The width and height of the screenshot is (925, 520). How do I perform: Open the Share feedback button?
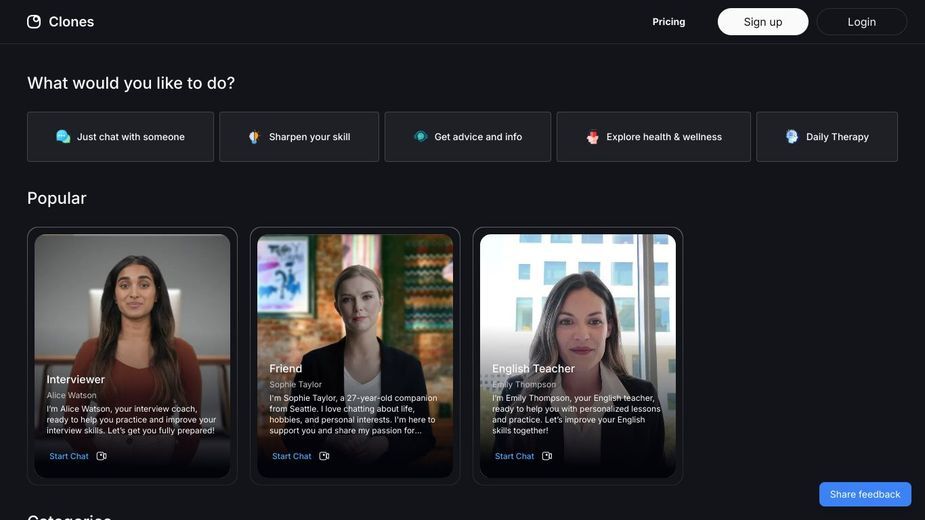pyautogui.click(x=865, y=494)
